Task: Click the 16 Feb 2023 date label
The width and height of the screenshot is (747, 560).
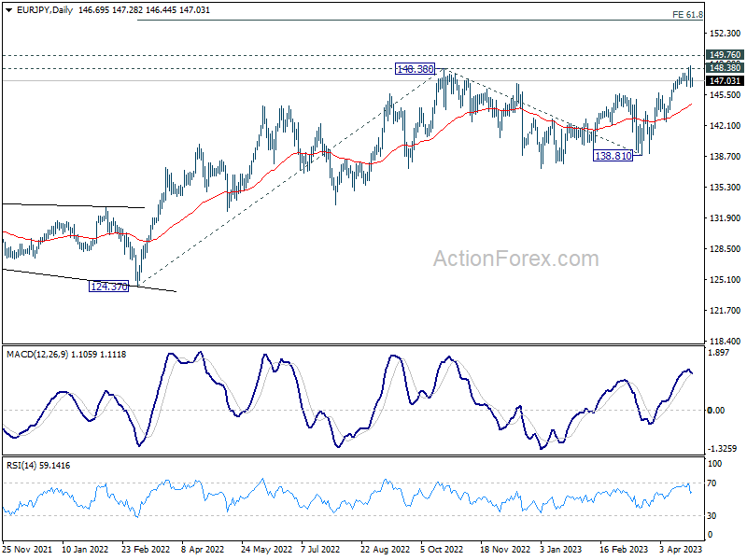Action: tap(624, 549)
